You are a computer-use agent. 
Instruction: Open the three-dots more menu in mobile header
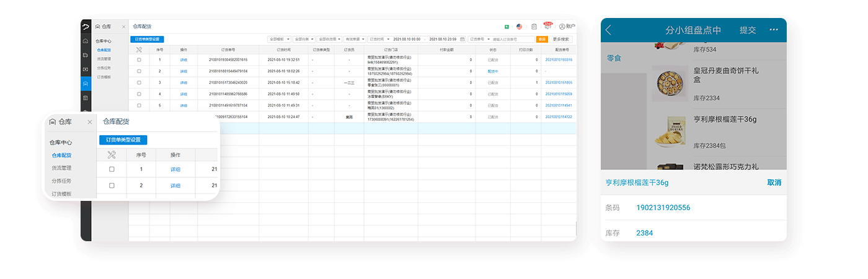coord(773,30)
